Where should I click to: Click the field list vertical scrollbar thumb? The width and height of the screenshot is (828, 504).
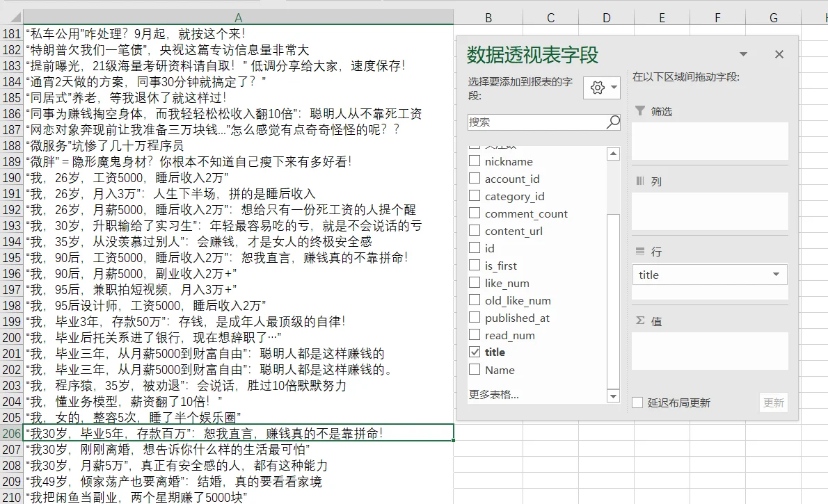(613, 301)
